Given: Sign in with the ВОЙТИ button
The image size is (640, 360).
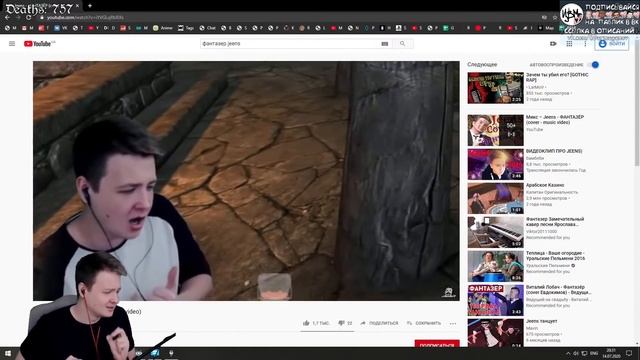Looking at the screenshot, I should (x=611, y=44).
